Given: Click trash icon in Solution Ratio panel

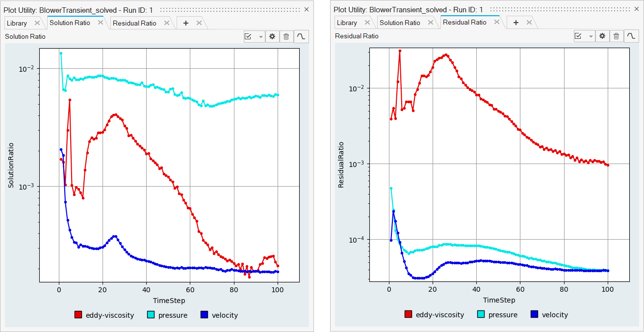Looking at the screenshot, I should coord(286,36).
